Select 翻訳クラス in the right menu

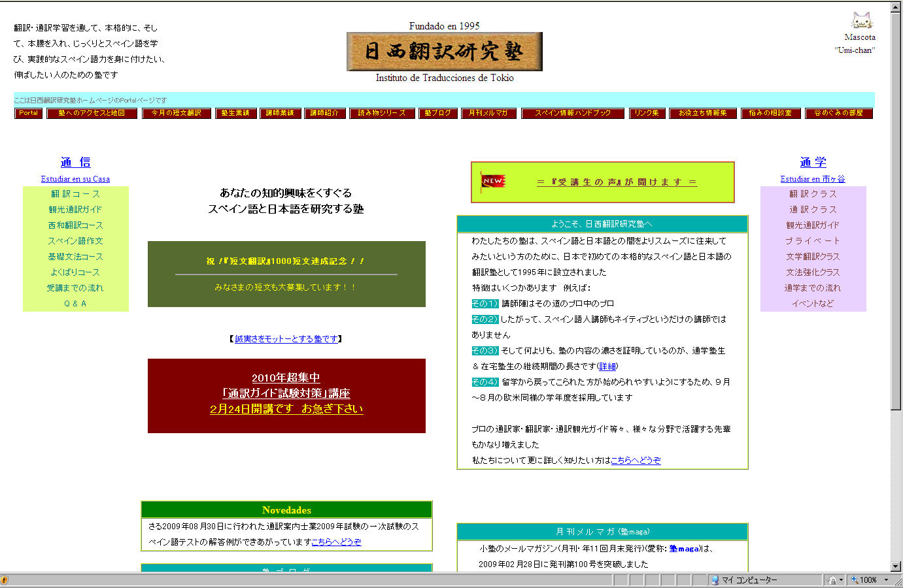(813, 194)
